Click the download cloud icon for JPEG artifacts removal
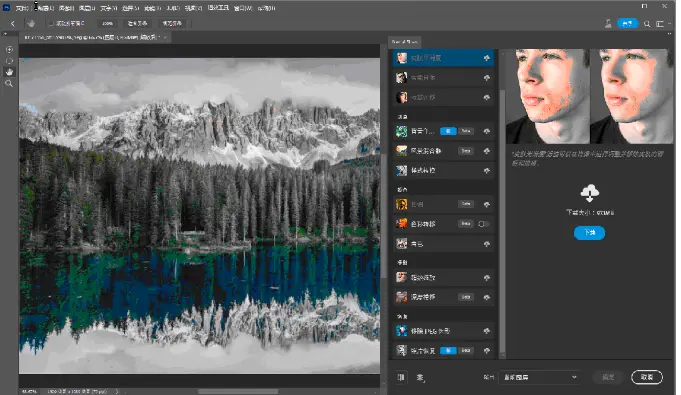This screenshot has width=681, height=395. coord(486,331)
